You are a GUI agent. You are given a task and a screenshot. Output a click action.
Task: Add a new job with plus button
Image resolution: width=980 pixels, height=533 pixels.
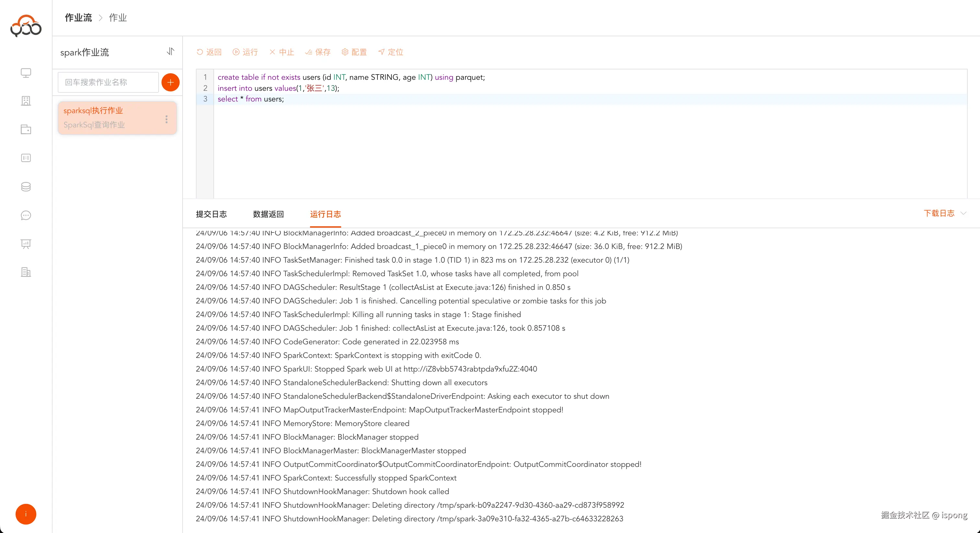point(171,82)
